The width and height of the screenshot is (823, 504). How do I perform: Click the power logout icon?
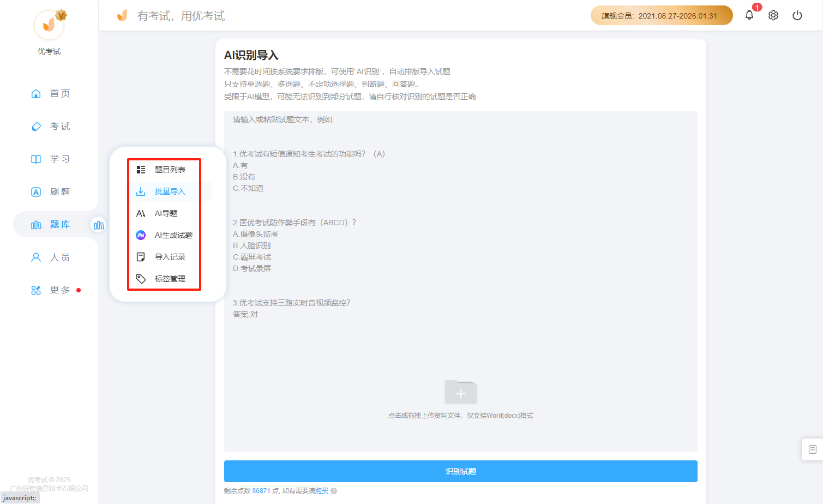pyautogui.click(x=797, y=15)
